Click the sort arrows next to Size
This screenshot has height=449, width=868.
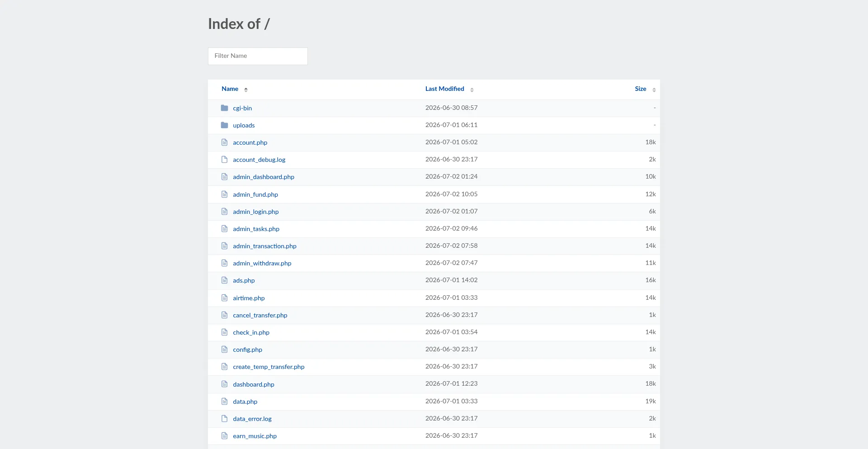point(654,90)
